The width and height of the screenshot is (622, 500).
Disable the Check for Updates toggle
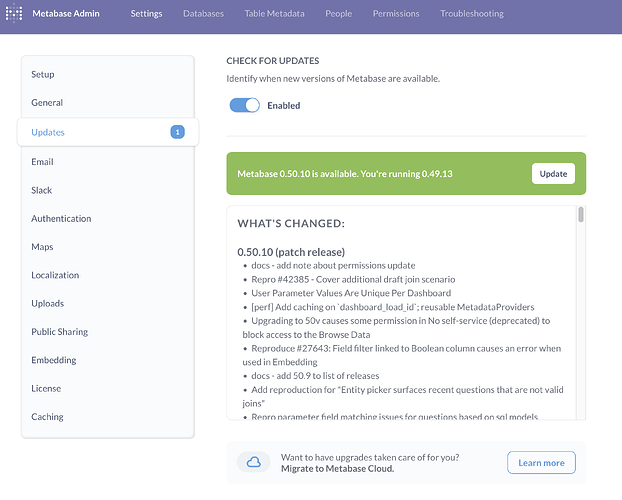(245, 106)
